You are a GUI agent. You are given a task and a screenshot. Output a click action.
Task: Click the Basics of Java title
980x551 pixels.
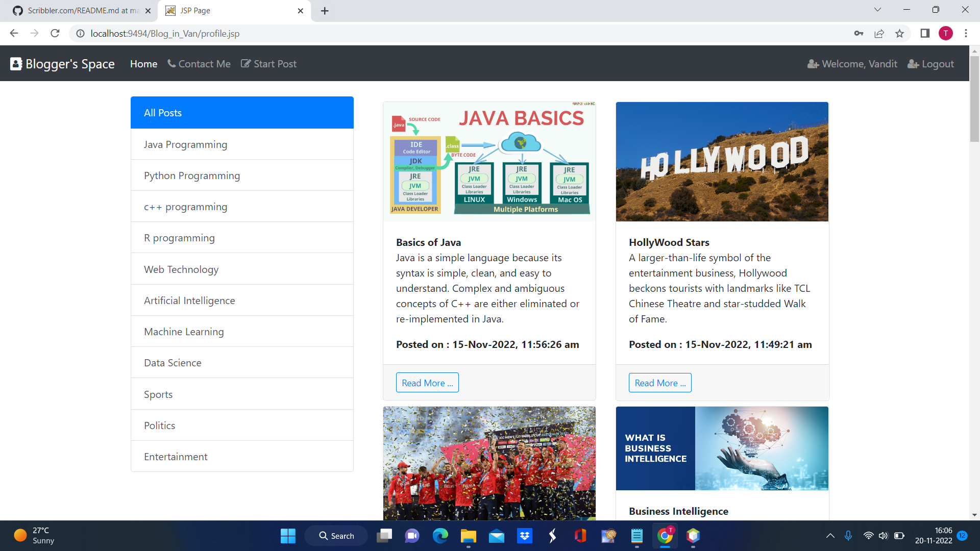tap(428, 242)
